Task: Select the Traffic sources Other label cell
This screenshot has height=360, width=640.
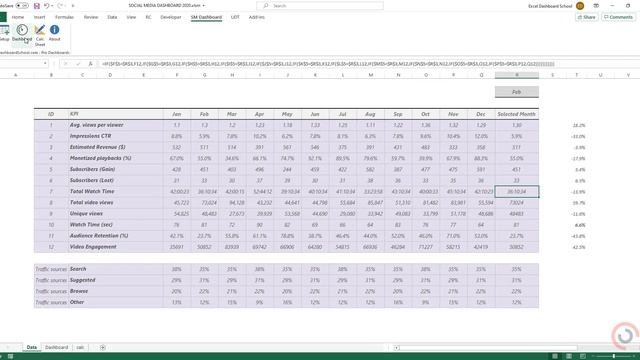Action: click(116, 302)
